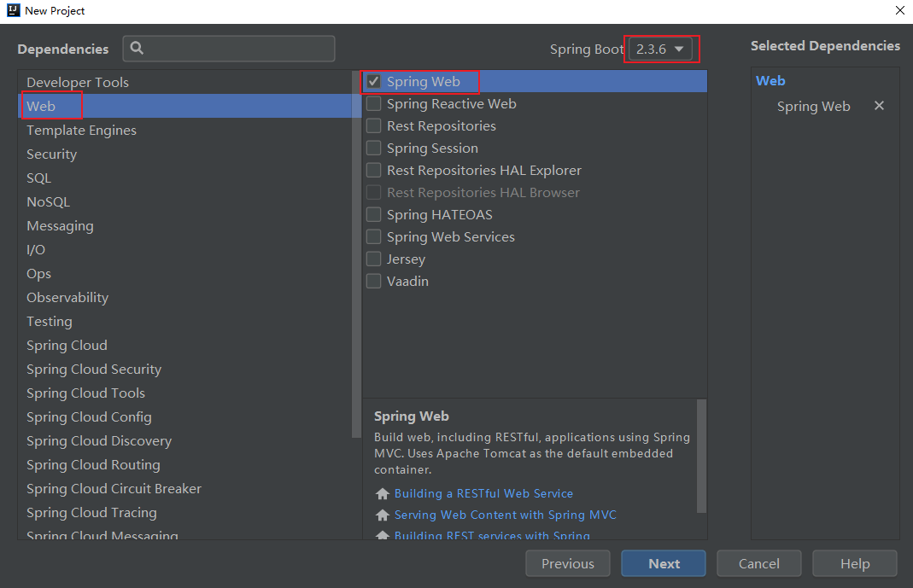Select Spring Cloud Circuit Breaker category
Screen dimensions: 913x588
[x=185, y=488]
